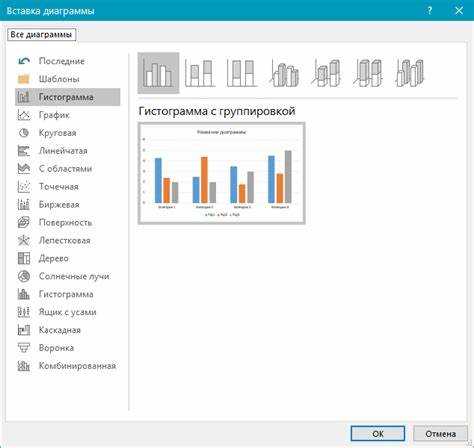Click the Дерево treemap icon
This screenshot has width=474, height=448.
point(24,258)
